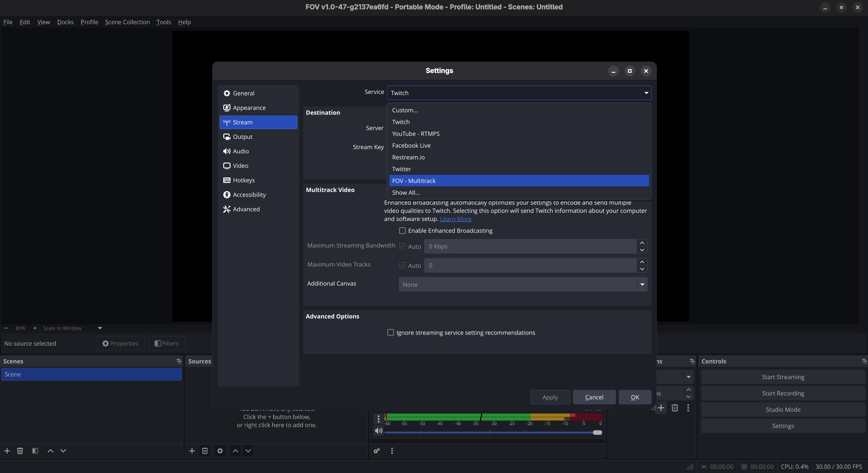The width and height of the screenshot is (868, 473).
Task: Open the source Filters button
Action: pos(167,343)
